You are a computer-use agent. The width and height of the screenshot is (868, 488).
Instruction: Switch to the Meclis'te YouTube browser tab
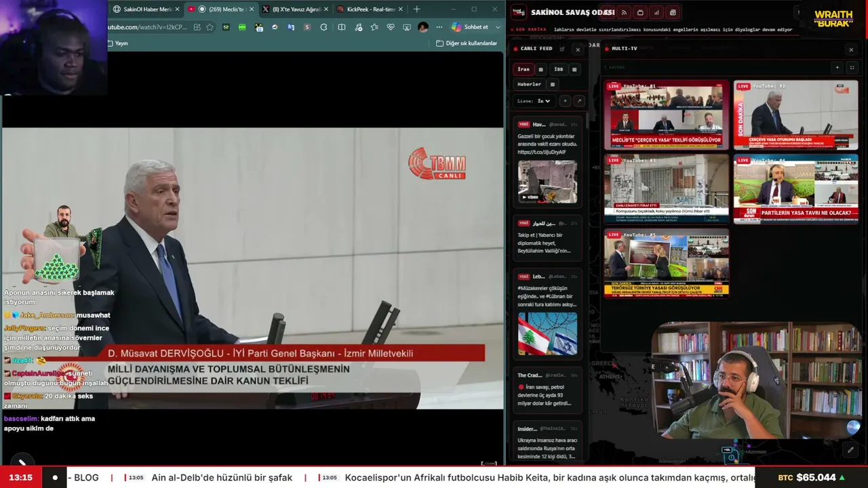(x=220, y=9)
